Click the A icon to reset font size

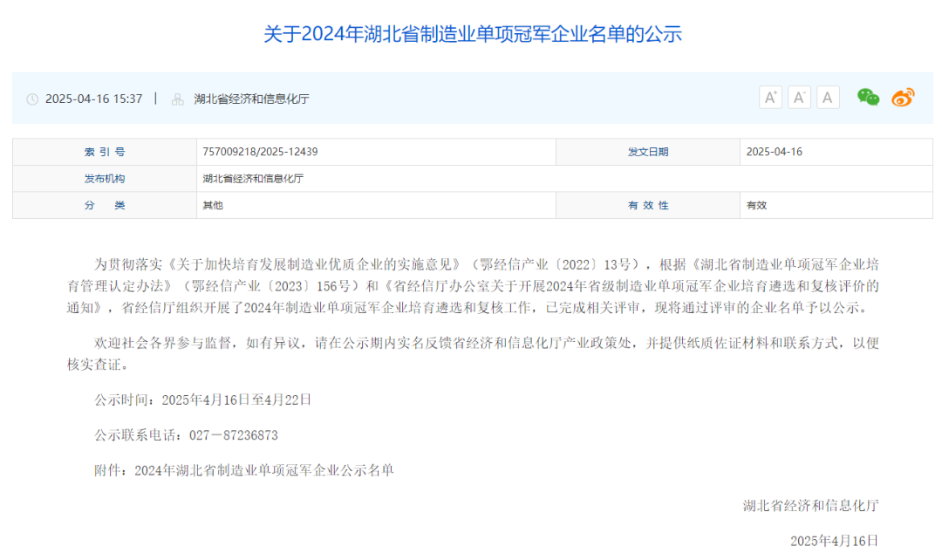pyautogui.click(x=827, y=97)
